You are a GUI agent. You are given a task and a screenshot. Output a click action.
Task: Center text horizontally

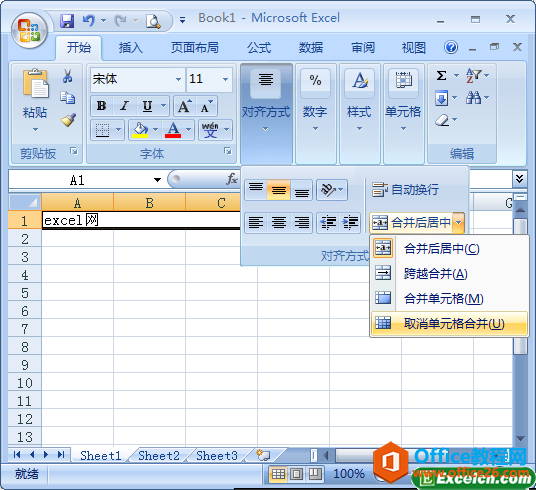tap(279, 223)
